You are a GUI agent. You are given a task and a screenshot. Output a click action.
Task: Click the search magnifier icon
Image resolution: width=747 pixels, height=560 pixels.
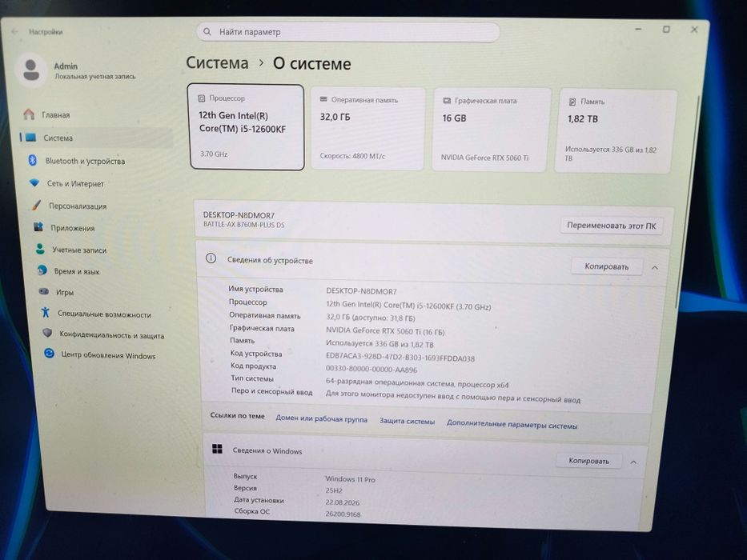tap(207, 31)
